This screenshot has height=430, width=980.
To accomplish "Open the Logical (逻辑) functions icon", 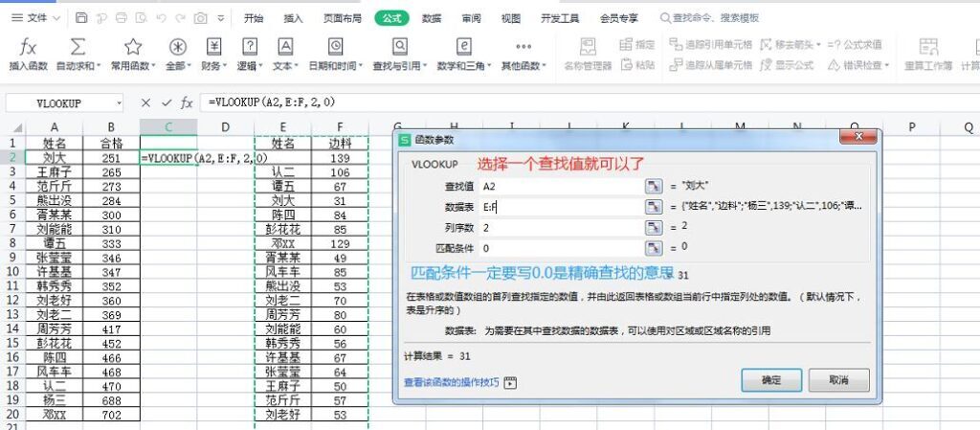I will (x=250, y=47).
